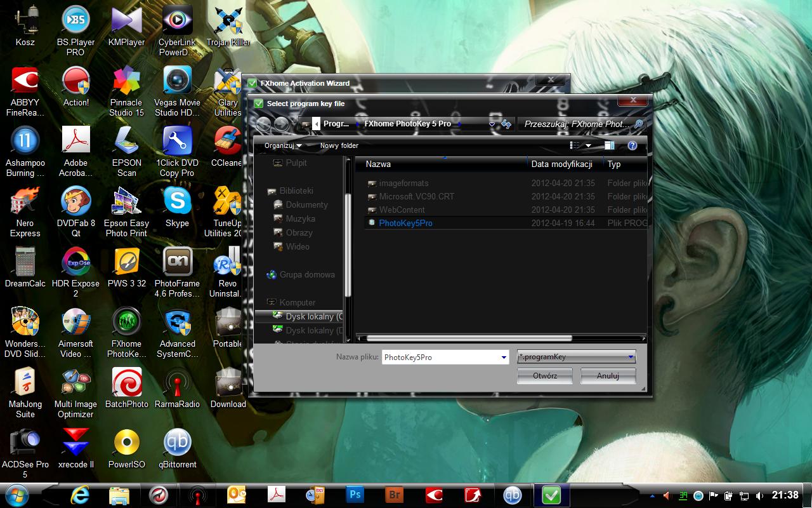Open Dokumenty library in navigation pane
Viewport: 812px width, 508px height.
coord(306,204)
